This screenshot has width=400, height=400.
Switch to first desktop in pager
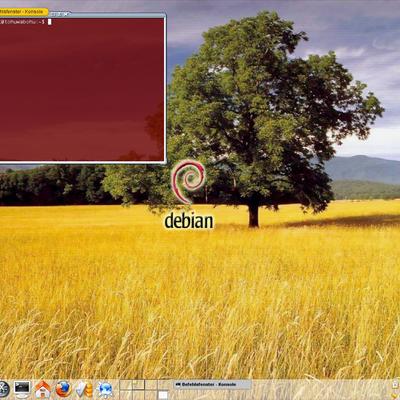pos(126,385)
